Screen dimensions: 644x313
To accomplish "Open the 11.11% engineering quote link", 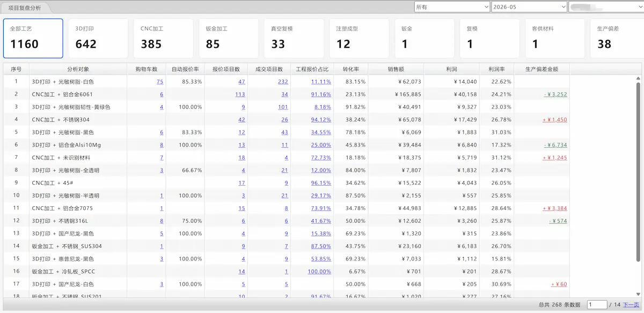I will click(x=321, y=82).
